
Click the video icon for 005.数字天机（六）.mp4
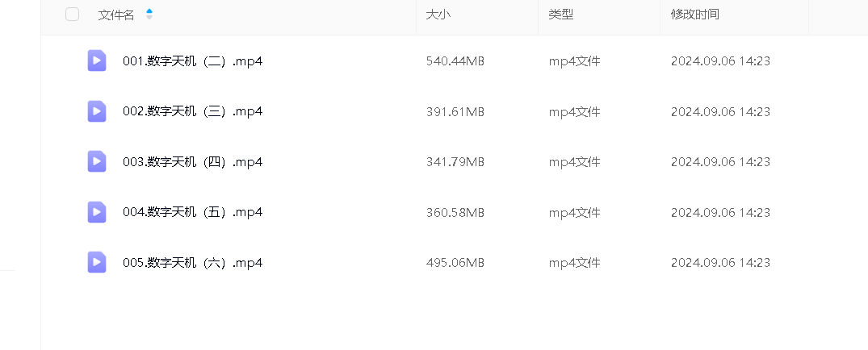97,262
